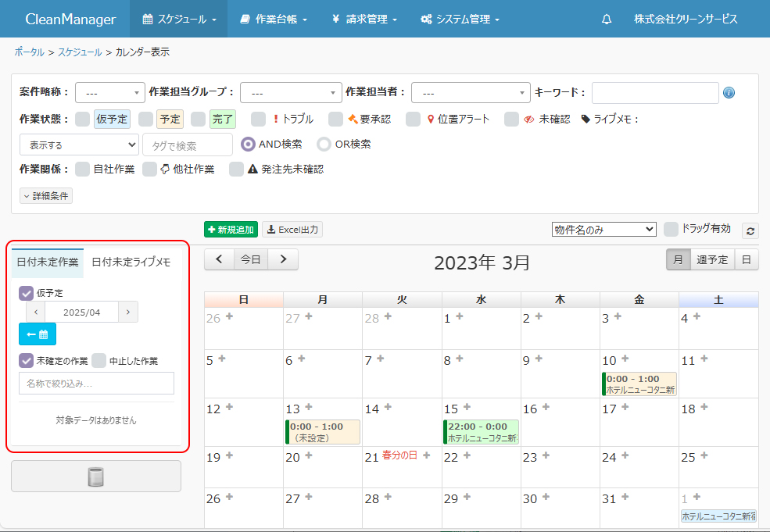Click the blue info icon beside keyword field
Image resolution: width=770 pixels, height=532 pixels.
point(729,93)
